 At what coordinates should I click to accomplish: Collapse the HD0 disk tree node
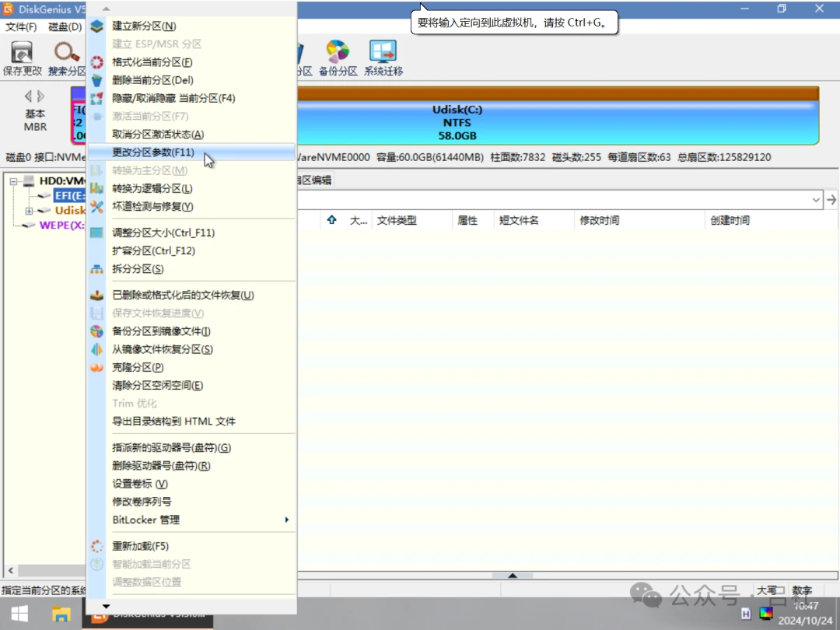tap(14, 181)
